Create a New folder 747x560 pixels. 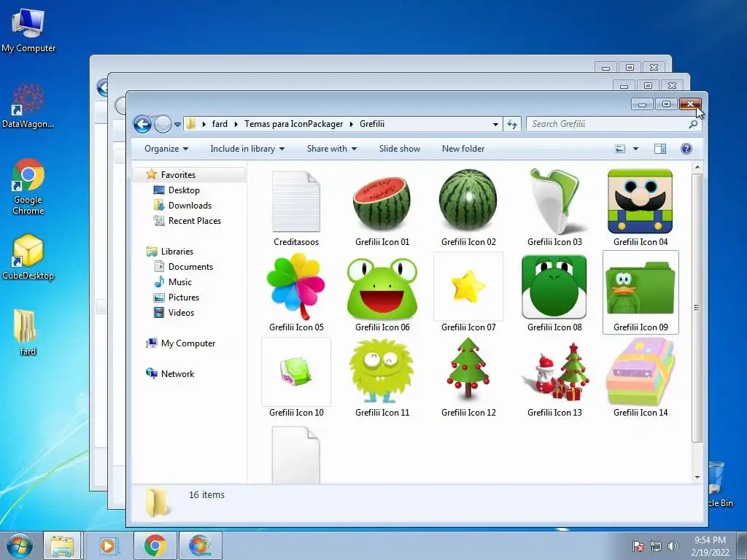coord(463,149)
